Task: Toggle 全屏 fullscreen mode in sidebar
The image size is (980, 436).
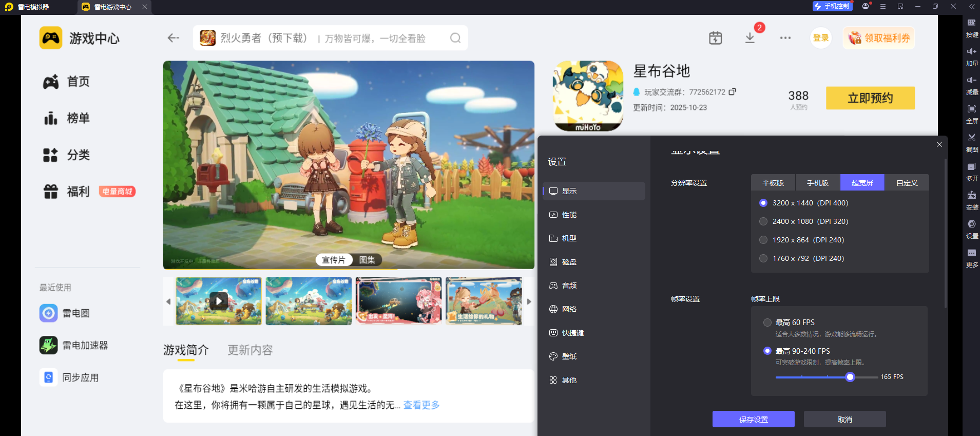Action: click(972, 114)
